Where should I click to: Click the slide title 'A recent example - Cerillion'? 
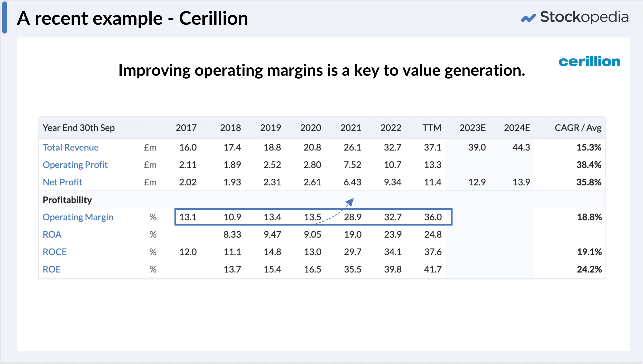(x=132, y=18)
